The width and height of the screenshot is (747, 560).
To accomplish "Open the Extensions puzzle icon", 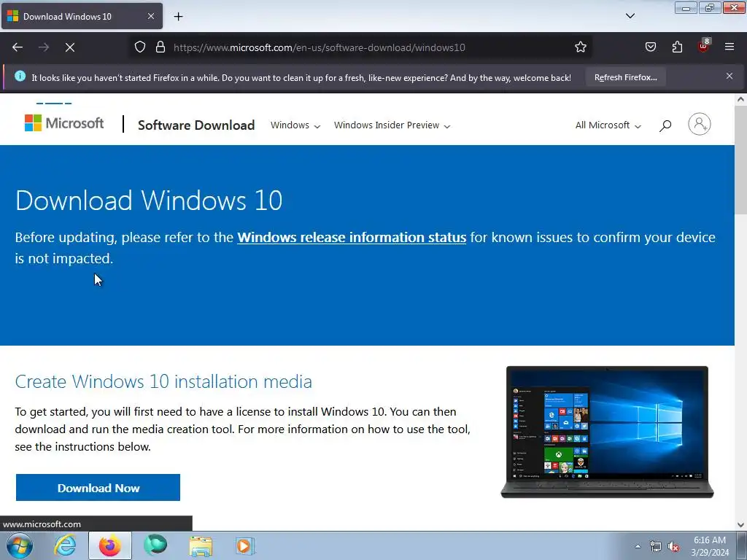I will tap(677, 47).
